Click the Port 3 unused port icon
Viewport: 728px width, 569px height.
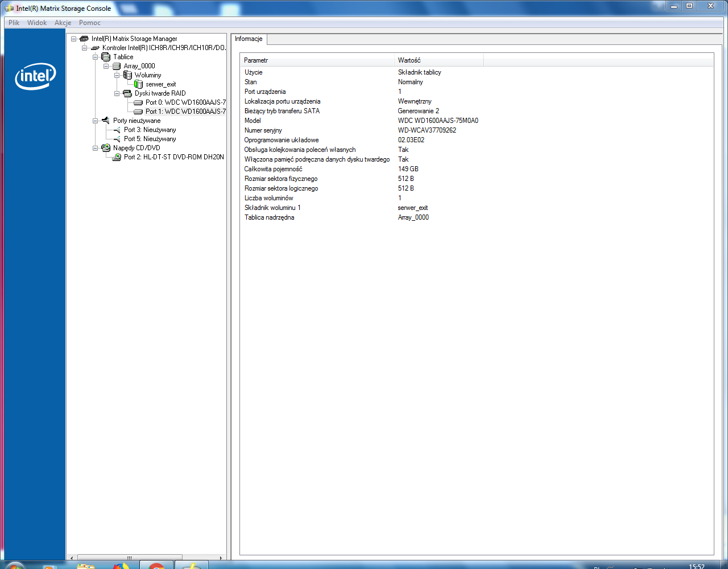(x=117, y=130)
